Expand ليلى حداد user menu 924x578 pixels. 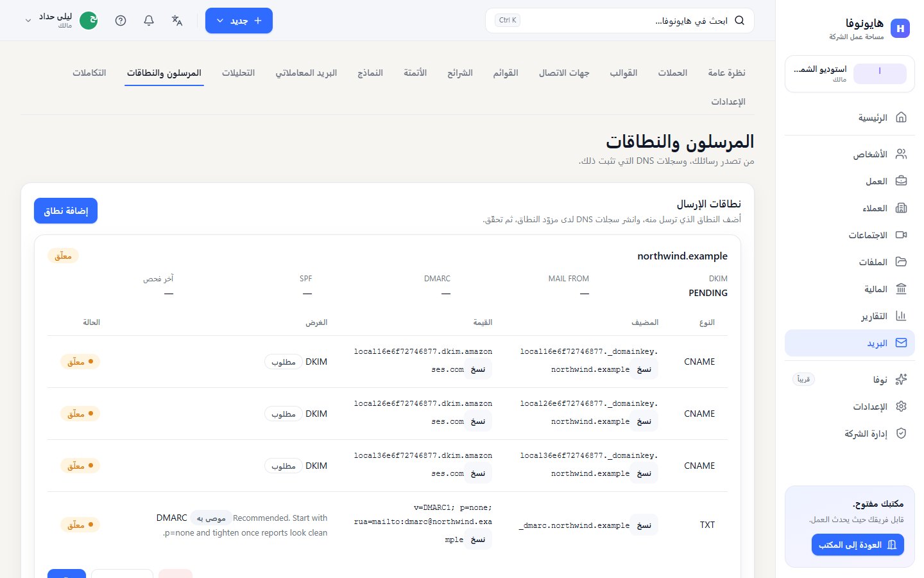pos(60,21)
